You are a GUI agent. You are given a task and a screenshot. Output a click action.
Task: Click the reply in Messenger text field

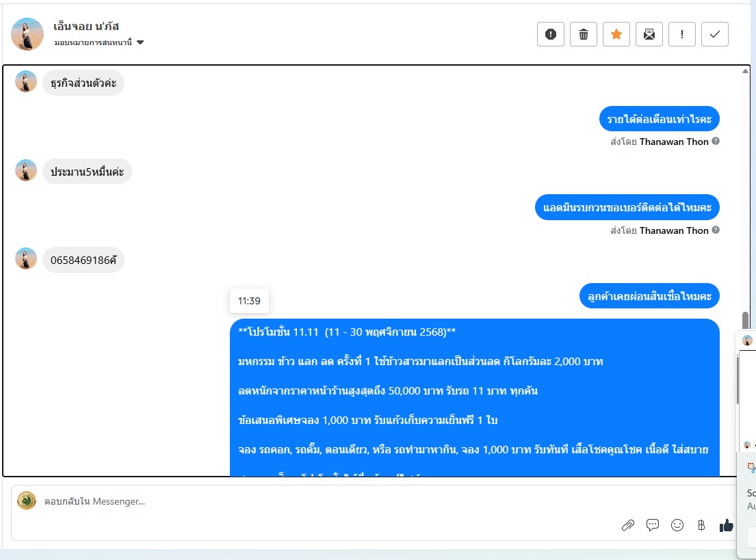(x=328, y=501)
